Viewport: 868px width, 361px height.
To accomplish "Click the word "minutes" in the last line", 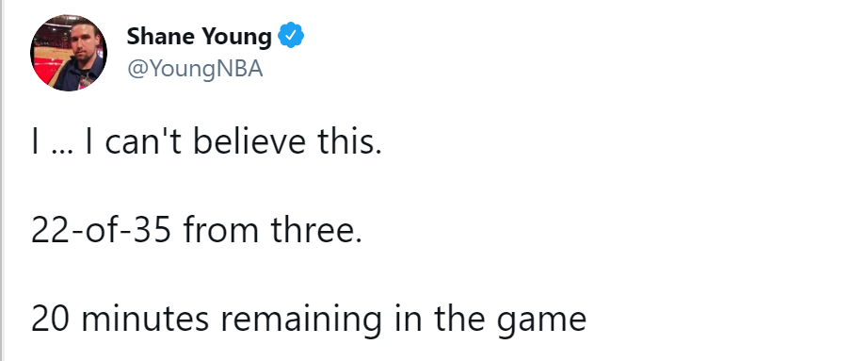I will coord(145,319).
